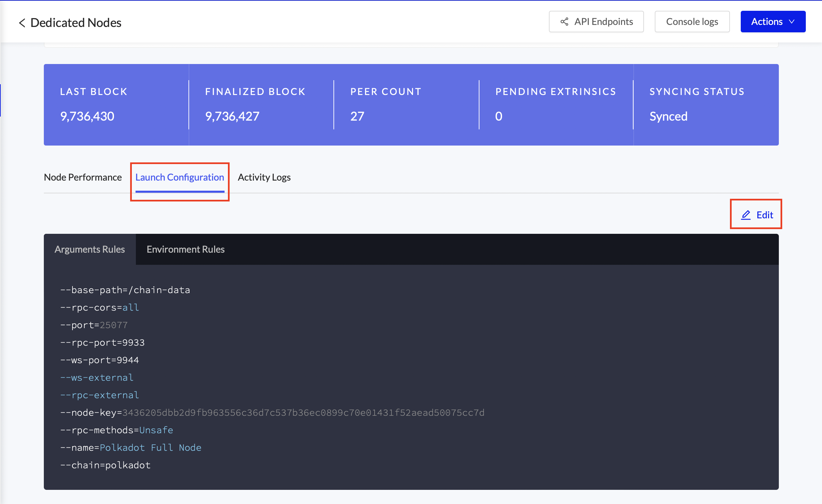Viewport: 822px width, 504px height.
Task: Open Console logs
Action: click(x=692, y=22)
